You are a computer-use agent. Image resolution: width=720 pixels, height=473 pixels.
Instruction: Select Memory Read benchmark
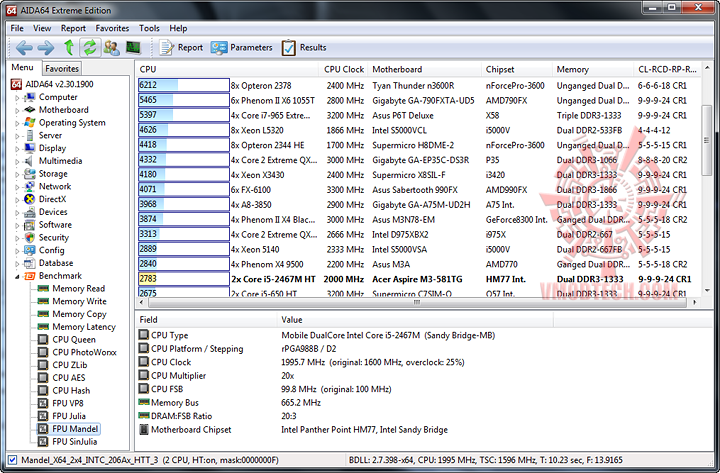[79, 288]
